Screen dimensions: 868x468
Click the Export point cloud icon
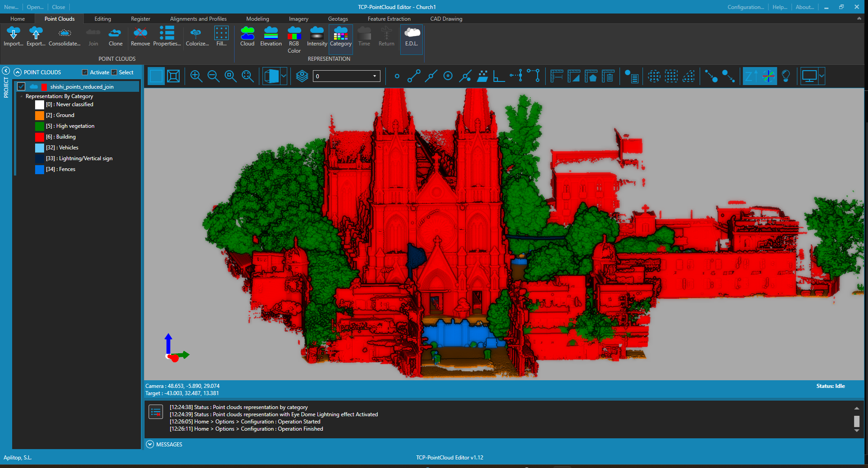[36, 36]
